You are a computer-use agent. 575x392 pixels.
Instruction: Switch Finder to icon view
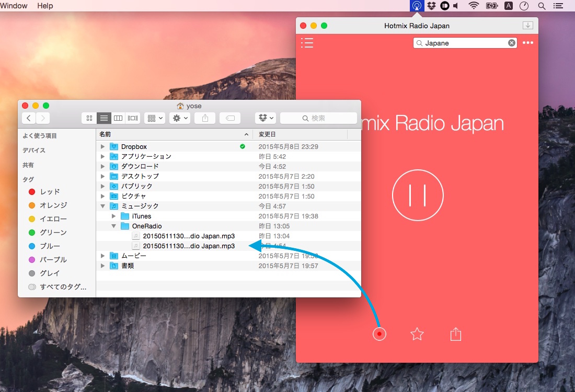click(89, 118)
